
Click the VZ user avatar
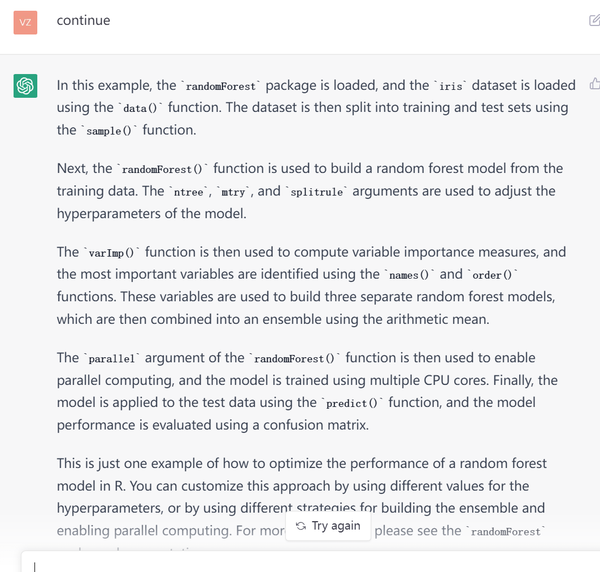click(x=26, y=20)
